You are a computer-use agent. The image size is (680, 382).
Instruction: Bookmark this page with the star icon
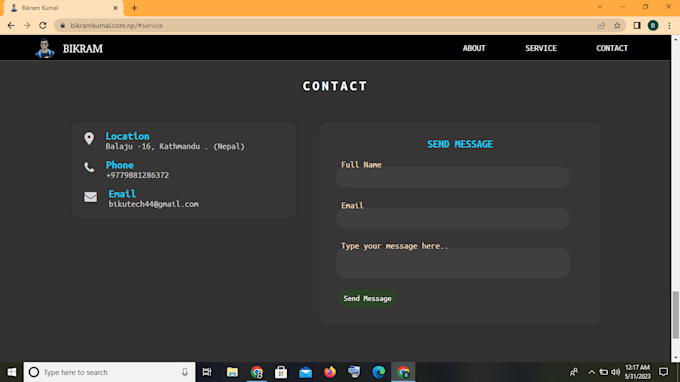click(x=617, y=26)
